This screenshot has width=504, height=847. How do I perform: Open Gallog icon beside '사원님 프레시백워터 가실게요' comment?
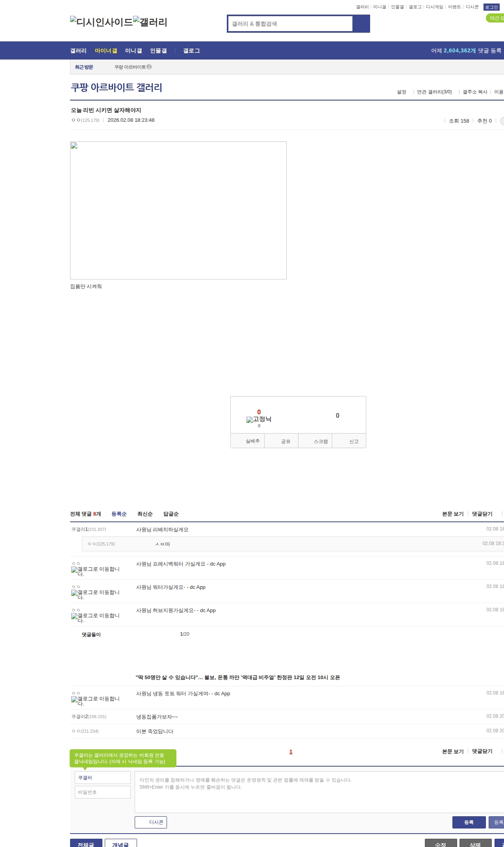pos(95,571)
